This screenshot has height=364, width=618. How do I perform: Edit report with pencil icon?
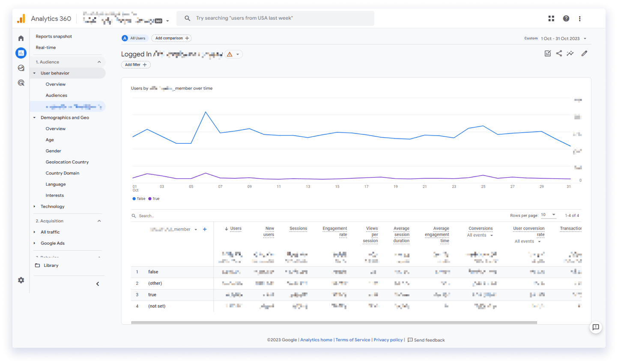584,53
